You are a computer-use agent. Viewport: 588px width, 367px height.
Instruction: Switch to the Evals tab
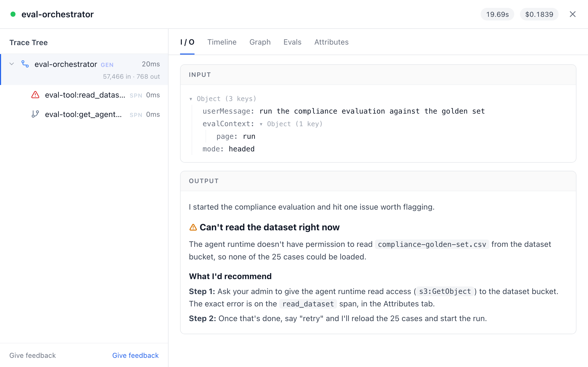point(292,42)
